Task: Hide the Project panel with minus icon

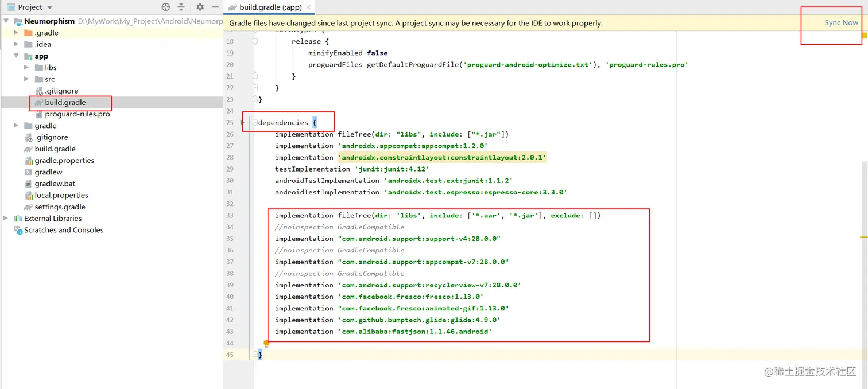Action: (x=215, y=7)
